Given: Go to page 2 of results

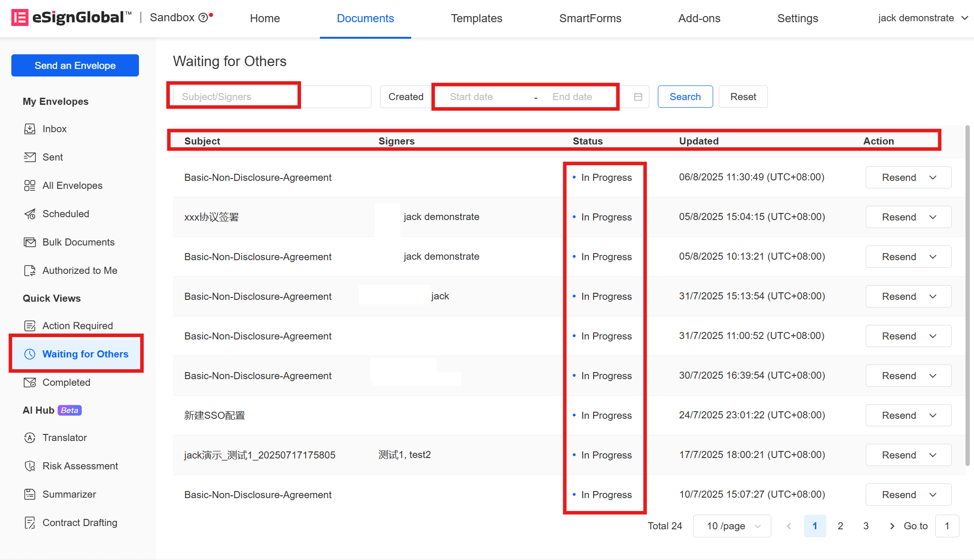Looking at the screenshot, I should tap(840, 526).
